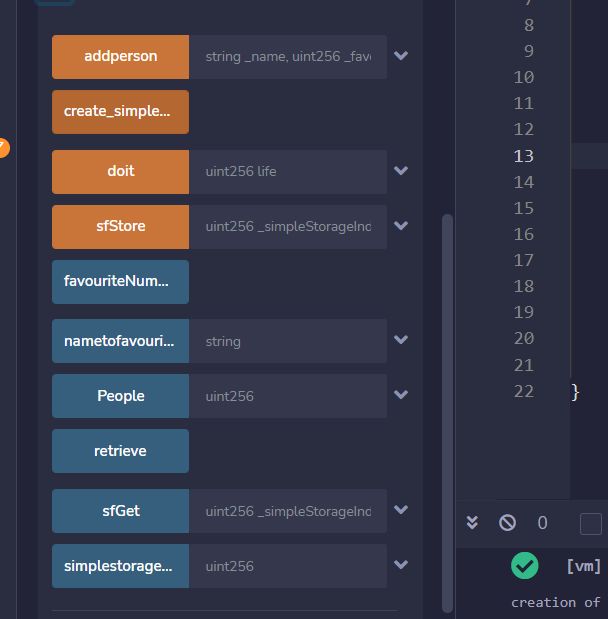
Task: Click the create_simple... function button
Action: point(120,112)
